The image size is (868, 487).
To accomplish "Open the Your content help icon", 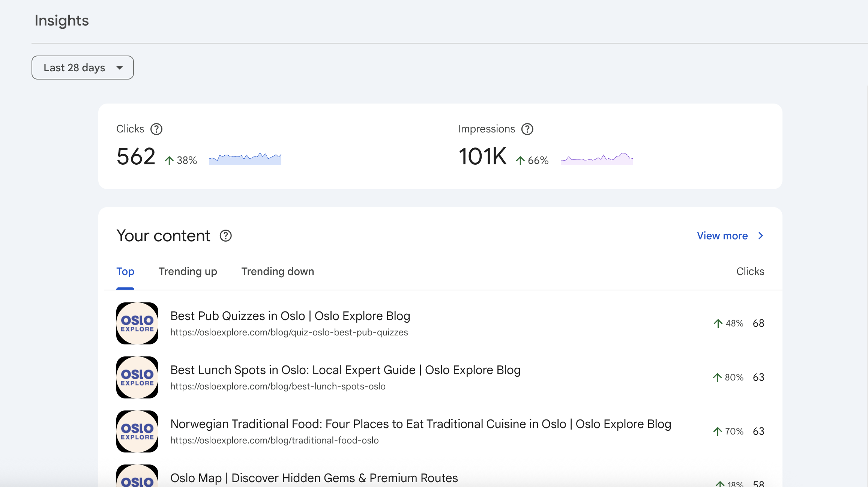I will (226, 236).
